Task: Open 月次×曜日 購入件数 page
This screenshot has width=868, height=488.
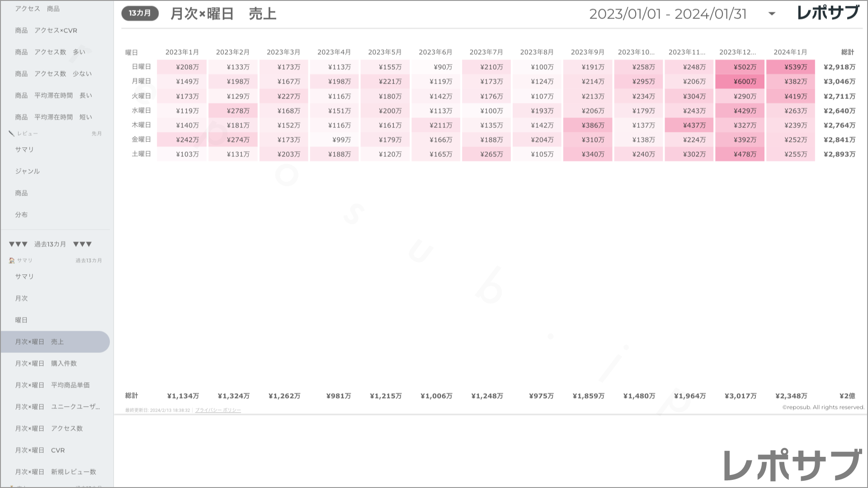Action: (46, 363)
